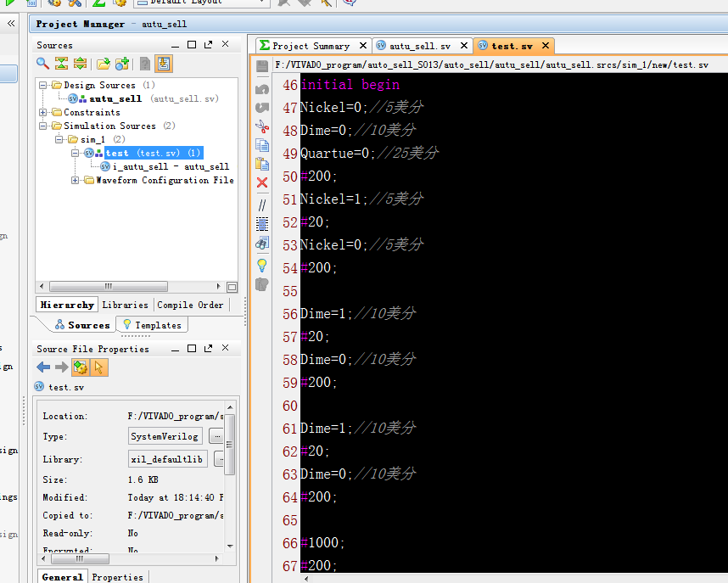
Task: Collapse the sim_1 folder node
Action: click(x=59, y=139)
